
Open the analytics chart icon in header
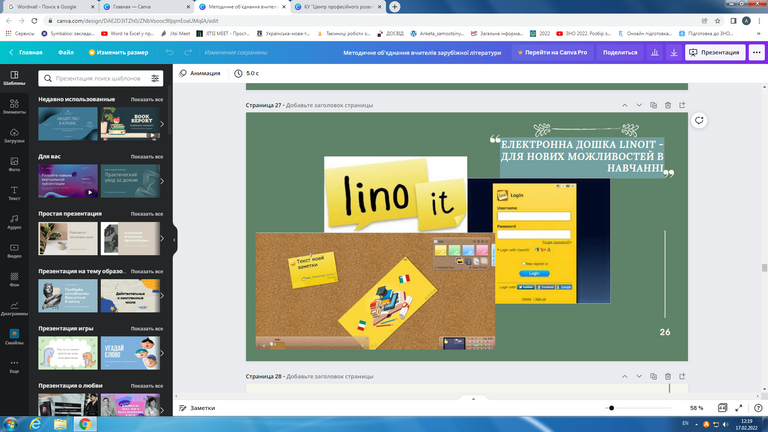(655, 52)
